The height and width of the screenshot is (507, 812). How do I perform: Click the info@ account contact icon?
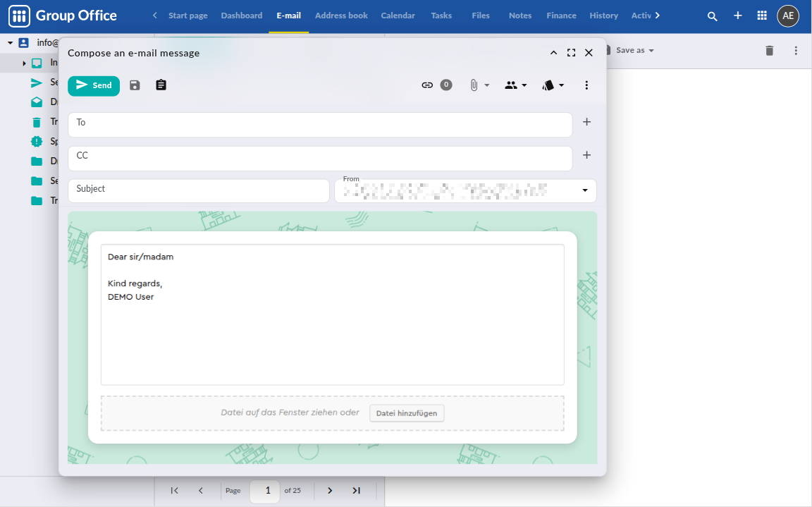coord(24,42)
